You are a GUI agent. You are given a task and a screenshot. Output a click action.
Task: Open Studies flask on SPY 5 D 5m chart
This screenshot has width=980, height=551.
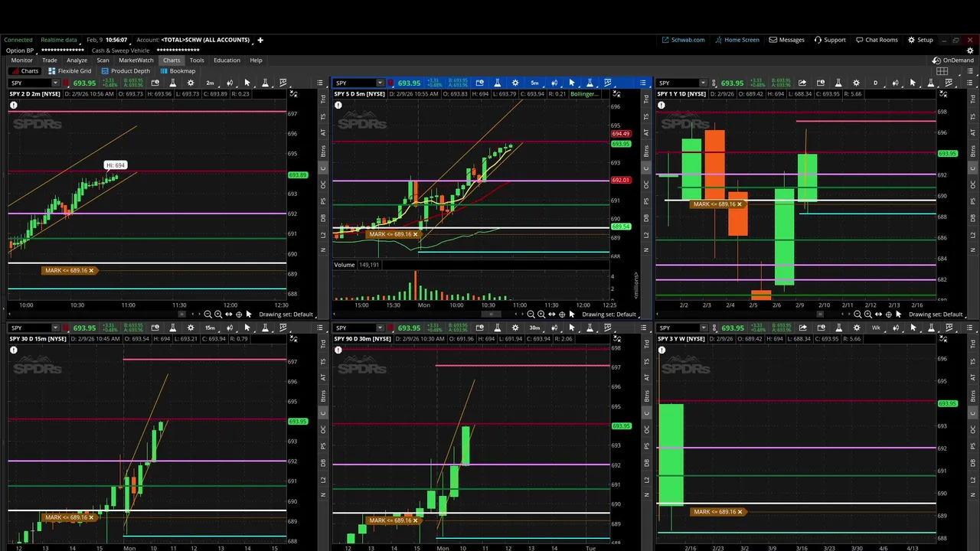click(x=497, y=83)
